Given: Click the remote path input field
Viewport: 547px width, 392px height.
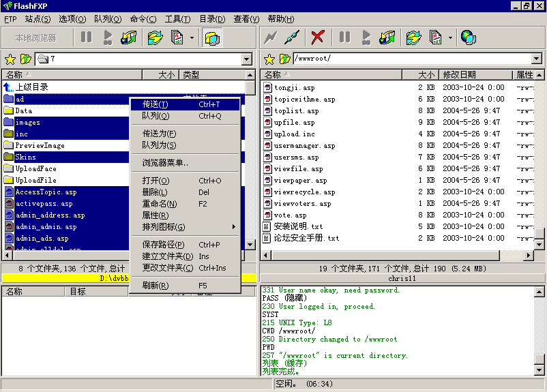Looking at the screenshot, I should click(x=413, y=59).
